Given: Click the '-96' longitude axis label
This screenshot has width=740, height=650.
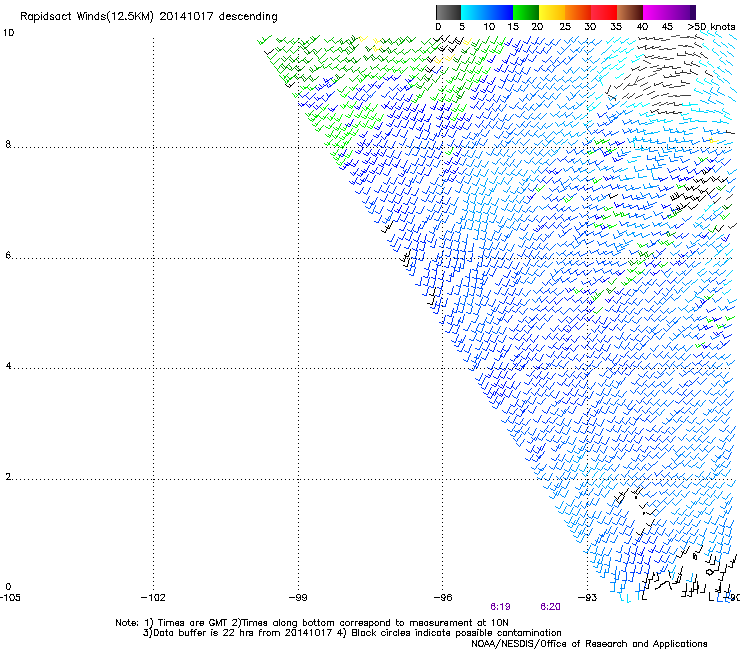Looking at the screenshot, I should 443,598.
